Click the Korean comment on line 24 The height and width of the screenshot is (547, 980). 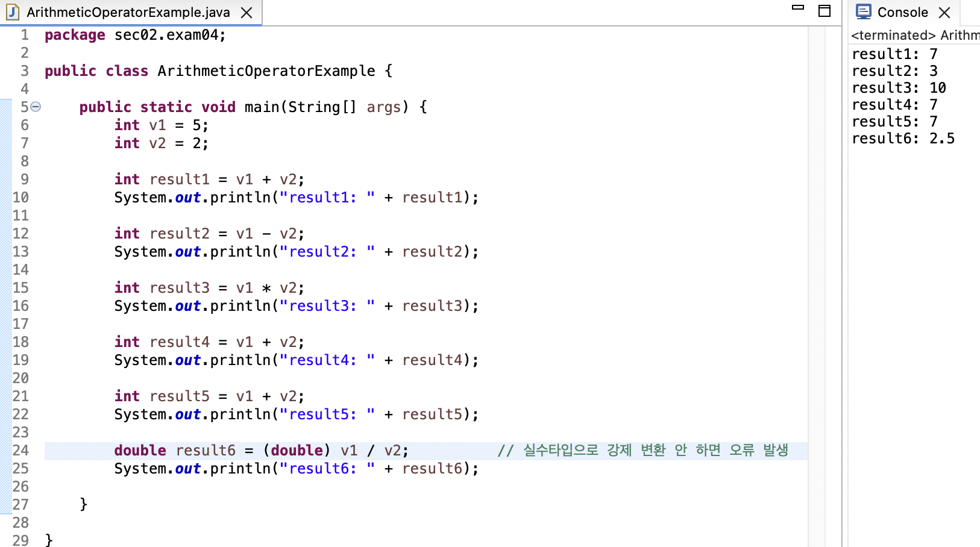(643, 451)
